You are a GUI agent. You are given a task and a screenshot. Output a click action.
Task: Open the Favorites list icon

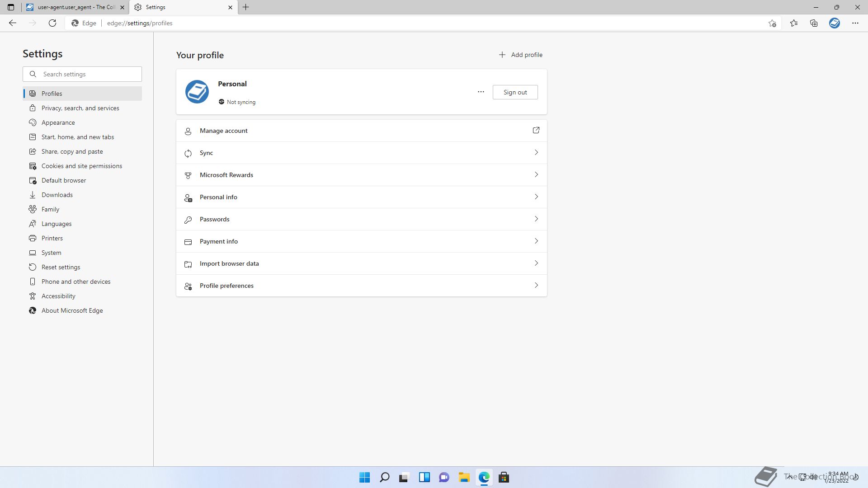tap(794, 23)
